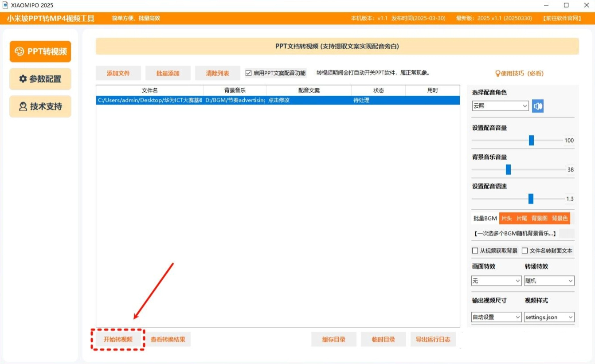Screen dimensions: 595x364
Task: Click the 导出运行日志 button
Action: click(x=433, y=340)
